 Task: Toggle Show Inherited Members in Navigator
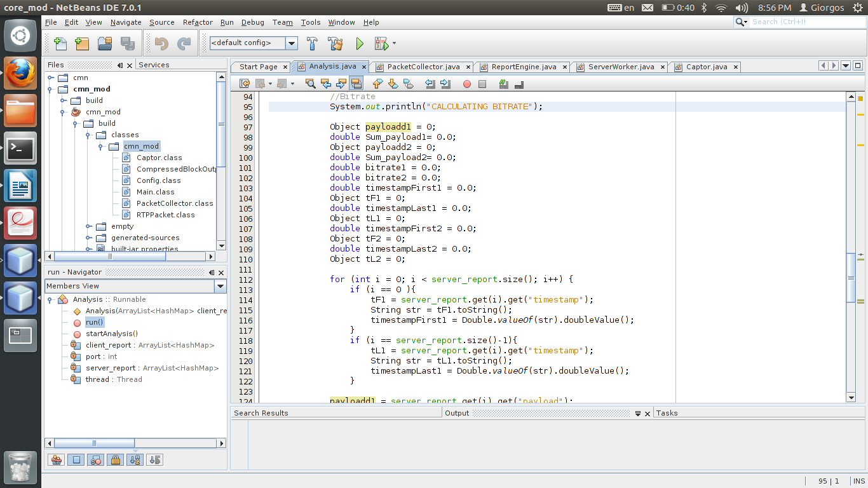(x=56, y=459)
